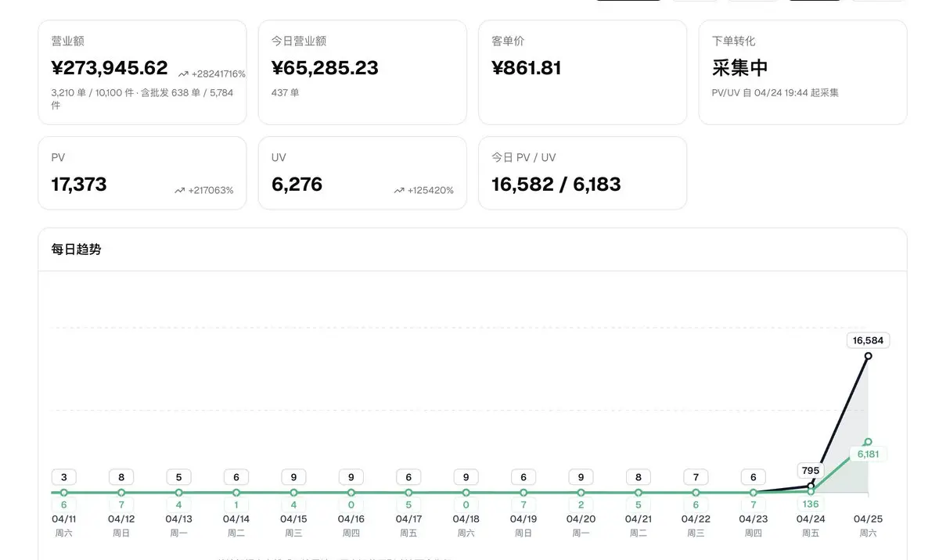939x560 pixels.
Task: Click the UV label 7 above 04/19
Action: coord(523,504)
